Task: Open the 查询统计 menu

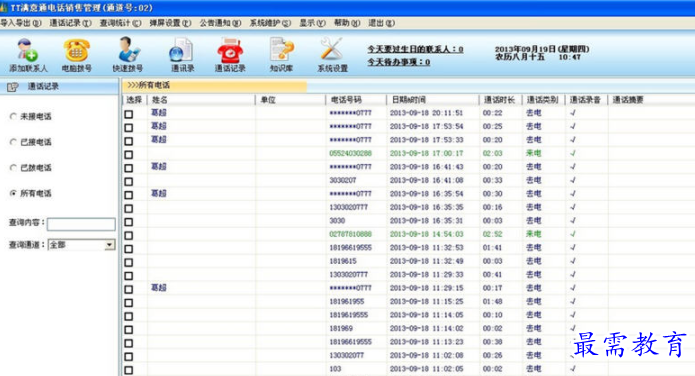Action: click(x=121, y=23)
